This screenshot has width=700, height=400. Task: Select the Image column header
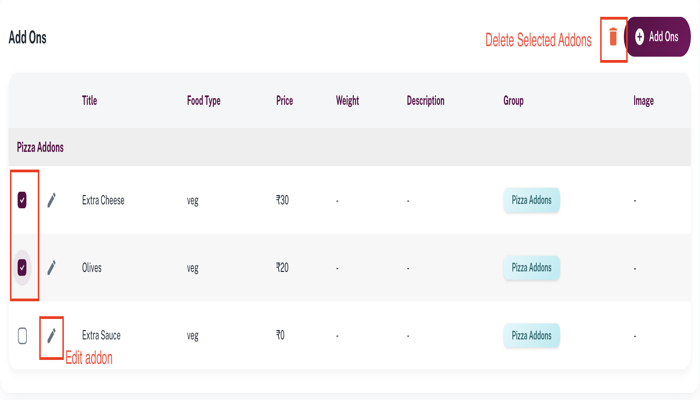click(643, 101)
